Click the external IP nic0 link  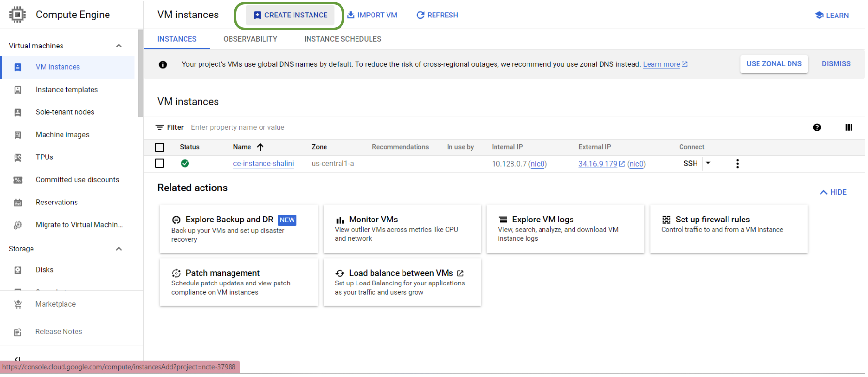coord(636,164)
